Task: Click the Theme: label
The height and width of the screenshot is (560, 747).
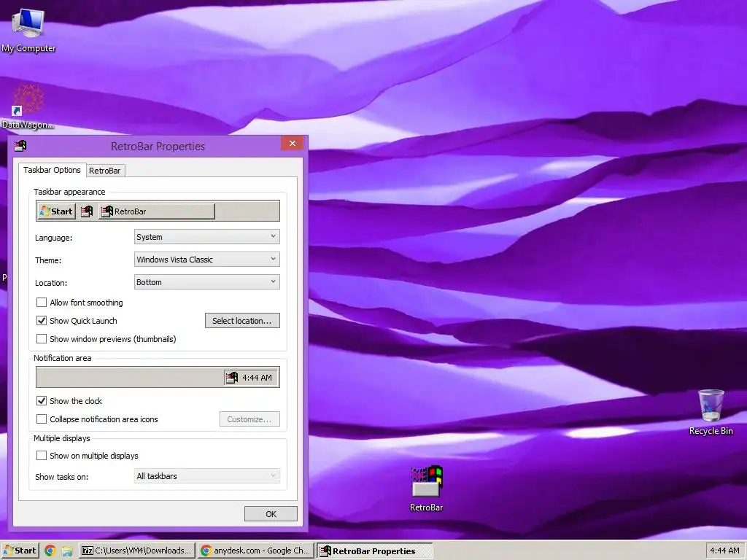Action: (48, 260)
